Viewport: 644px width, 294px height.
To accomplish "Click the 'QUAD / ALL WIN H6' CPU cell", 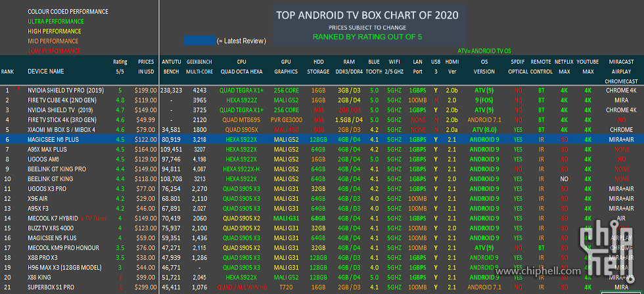I will pos(242,287).
